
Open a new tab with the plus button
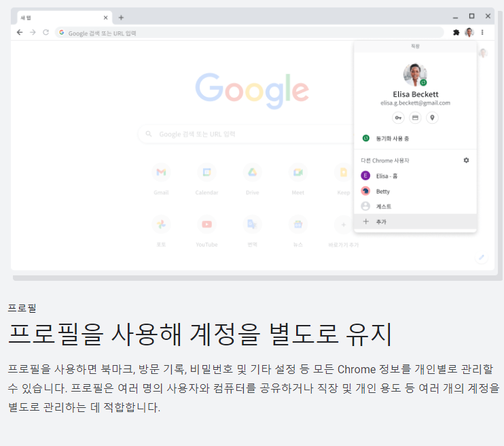point(121,18)
